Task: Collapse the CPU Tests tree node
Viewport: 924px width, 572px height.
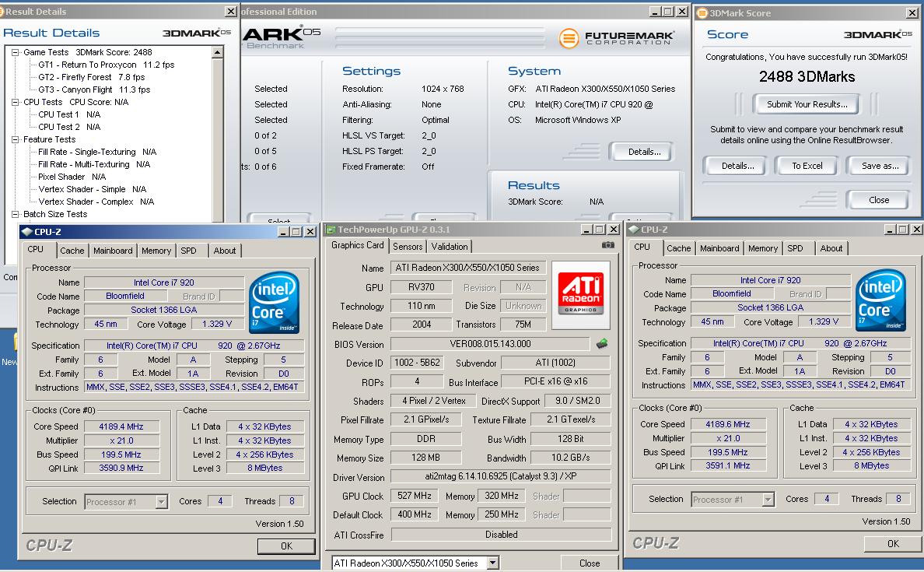Action: (16, 102)
